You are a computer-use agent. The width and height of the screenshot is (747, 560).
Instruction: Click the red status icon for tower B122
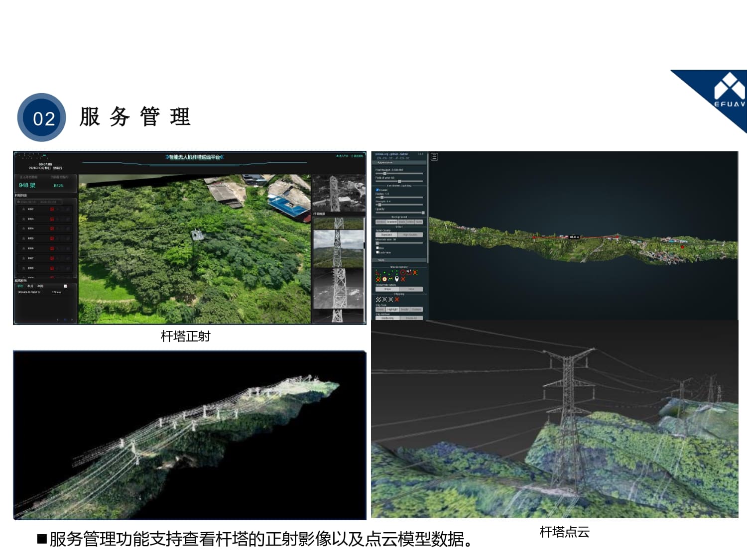coord(52,209)
